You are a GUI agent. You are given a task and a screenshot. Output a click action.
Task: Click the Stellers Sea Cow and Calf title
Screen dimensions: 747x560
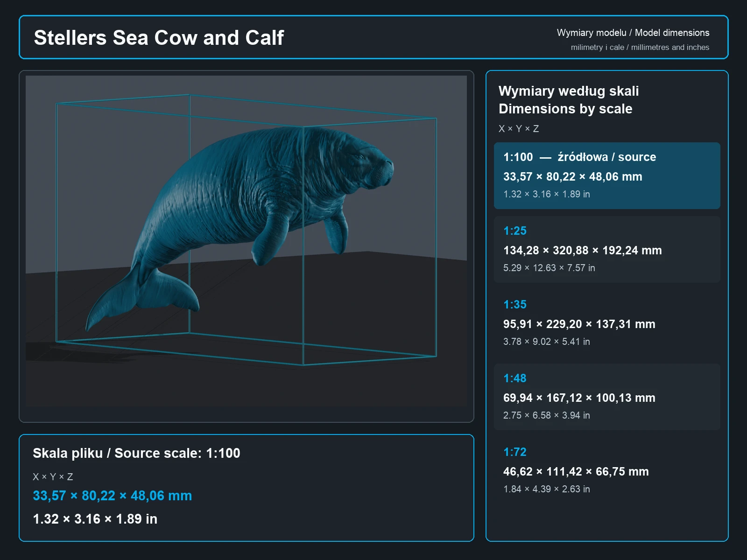(x=159, y=37)
